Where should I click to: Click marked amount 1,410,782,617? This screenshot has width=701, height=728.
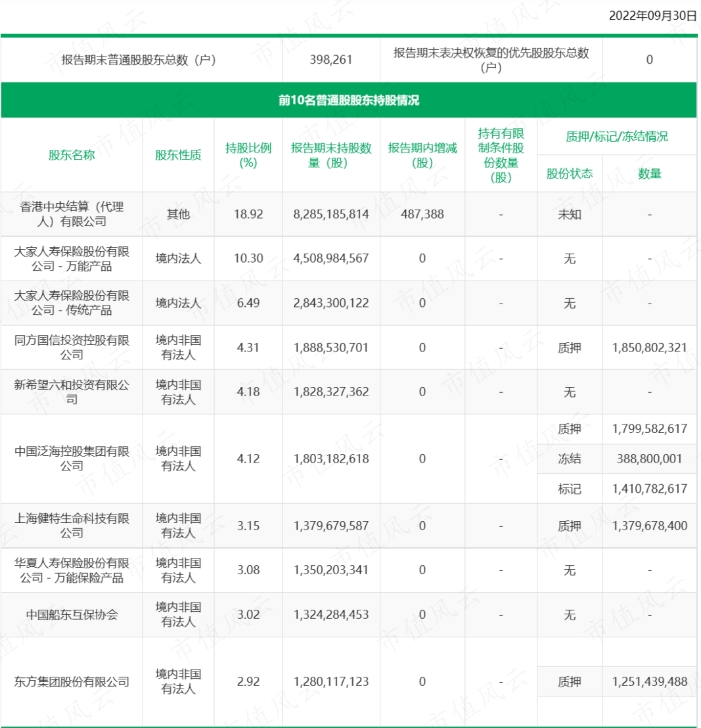[x=650, y=488]
